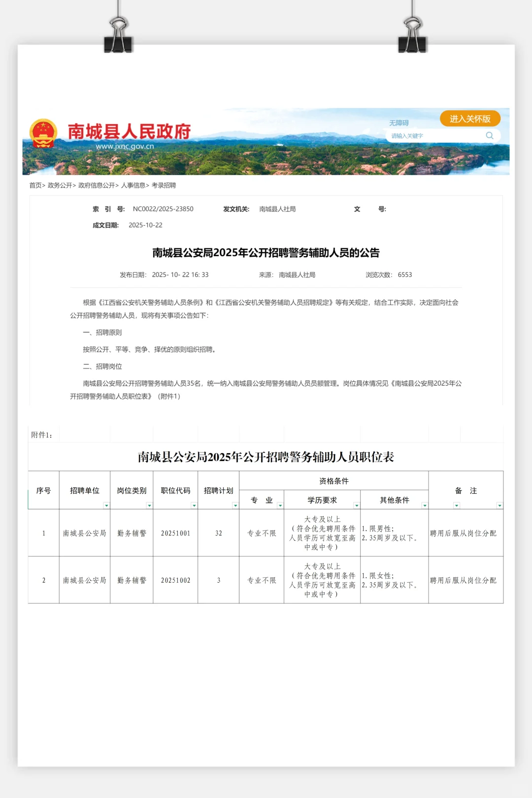Open the 学历要求 column filter dropdown
Screen dimensions: 532x798
click(x=357, y=505)
